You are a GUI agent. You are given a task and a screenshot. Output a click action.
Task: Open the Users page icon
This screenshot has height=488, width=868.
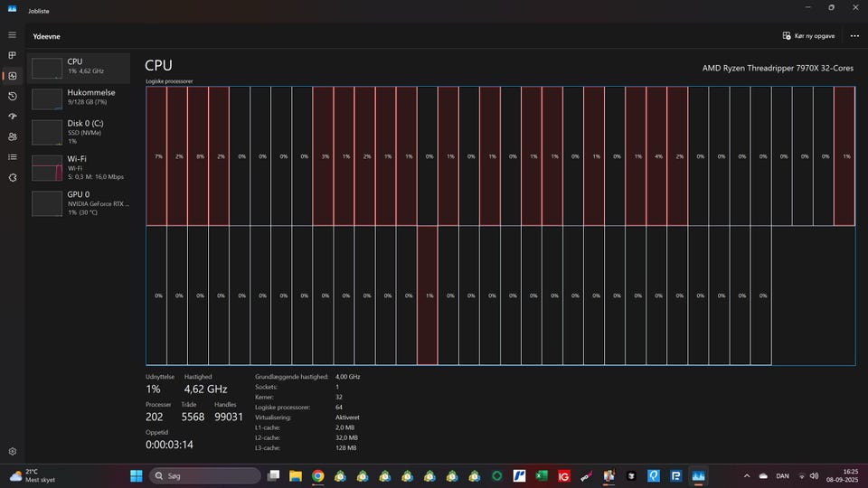pyautogui.click(x=13, y=136)
